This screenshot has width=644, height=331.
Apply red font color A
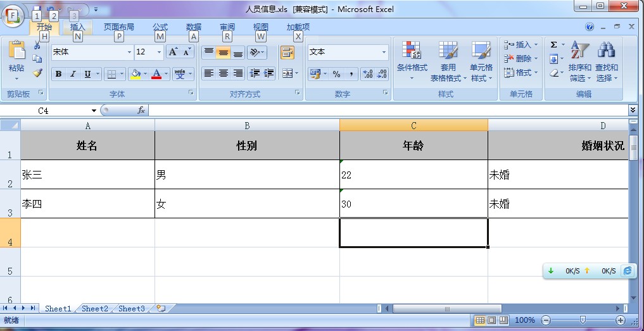pos(156,74)
